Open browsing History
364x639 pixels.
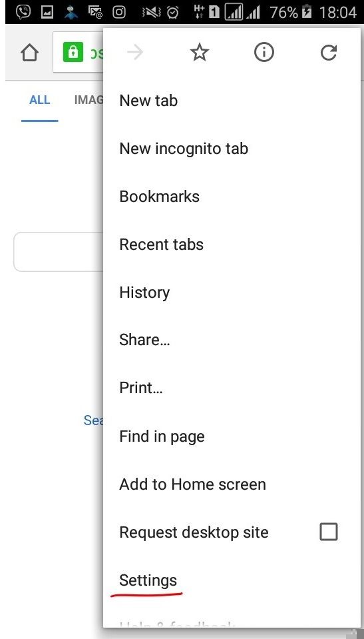coord(144,293)
